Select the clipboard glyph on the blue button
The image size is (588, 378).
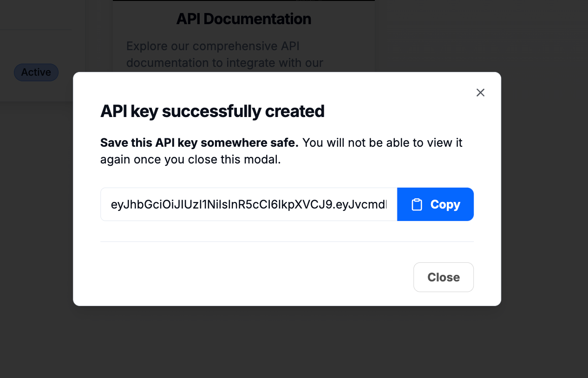point(418,204)
